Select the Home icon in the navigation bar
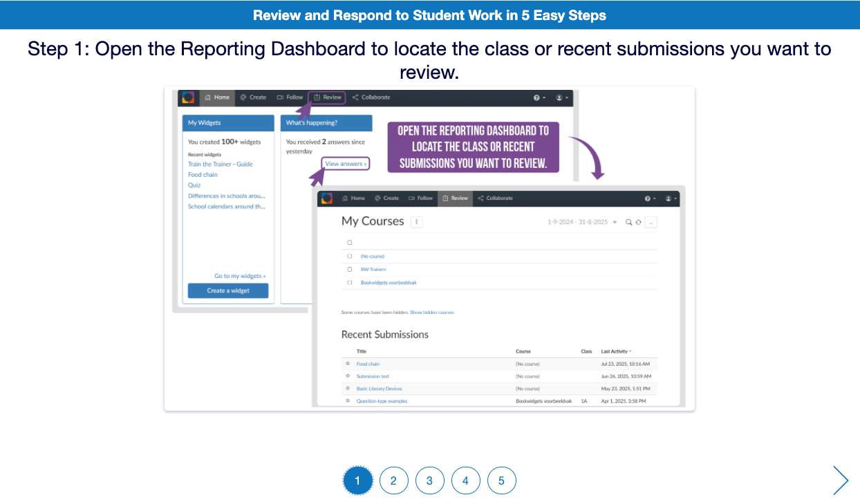This screenshot has width=860, height=504. coord(207,97)
